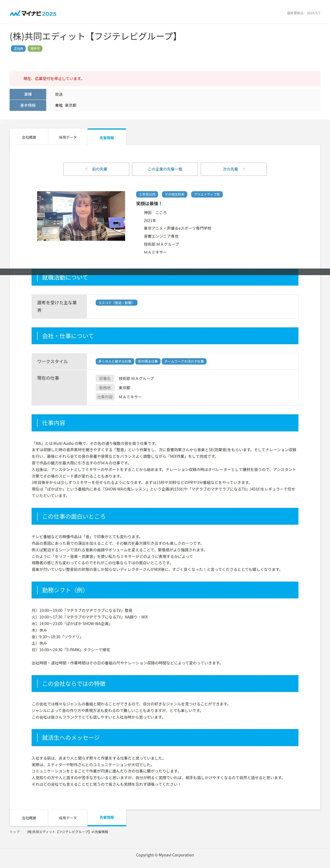The image size is (330, 868).
Task: Click the 就職活動について section header
Action: (165, 278)
